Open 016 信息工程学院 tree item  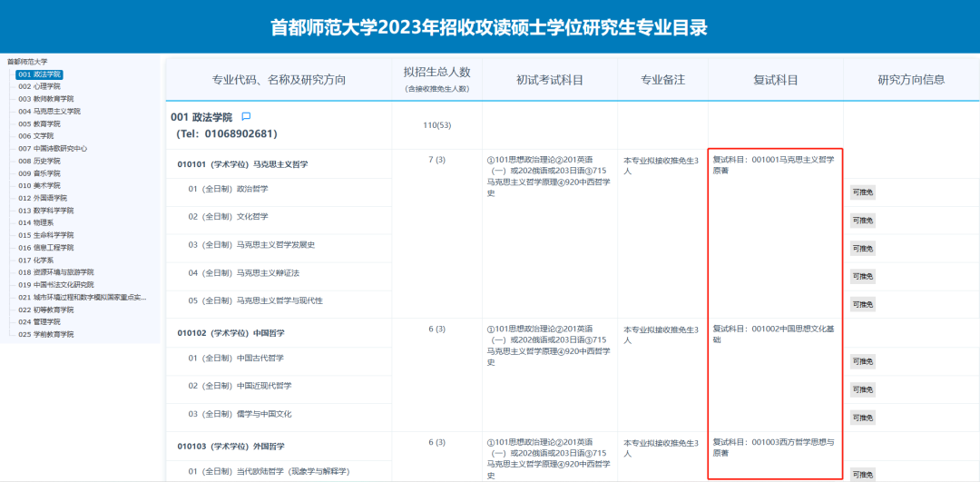[x=45, y=248]
